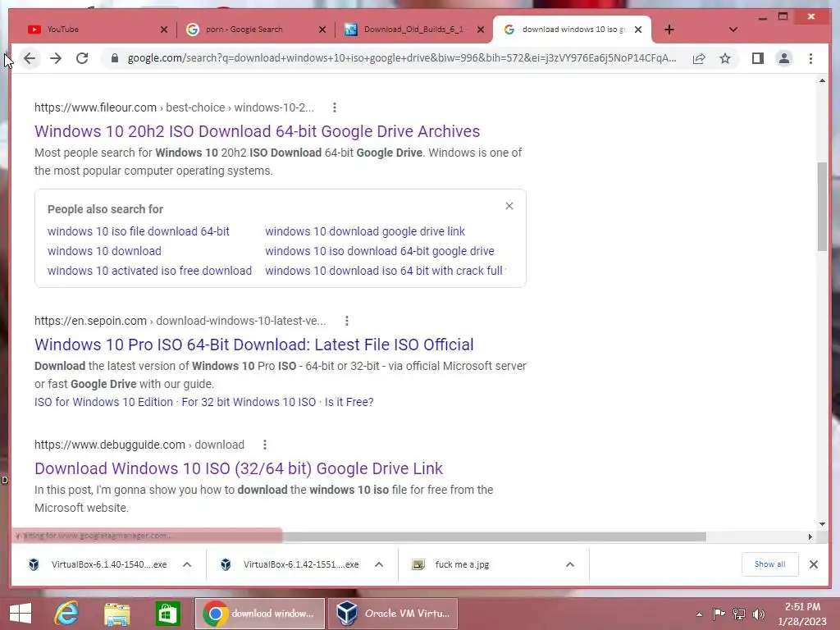Open File Explorer from taskbar
The height and width of the screenshot is (630, 840).
pyautogui.click(x=116, y=614)
